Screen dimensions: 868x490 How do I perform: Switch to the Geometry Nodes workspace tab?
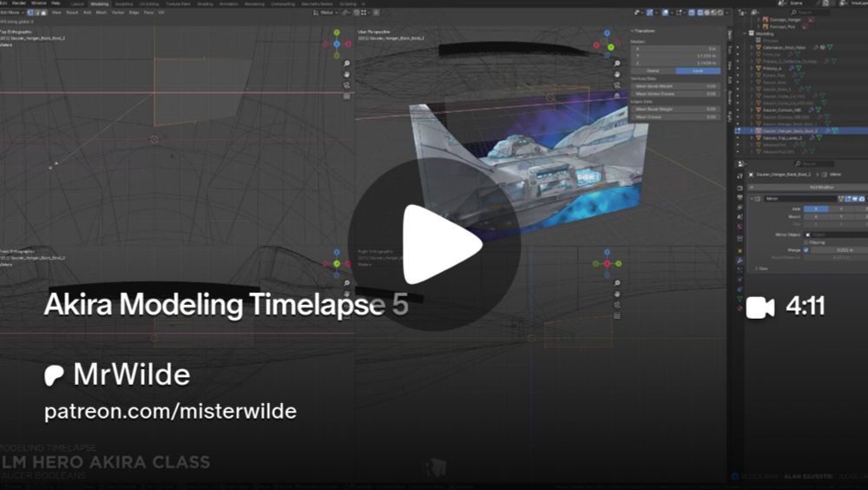pos(317,3)
